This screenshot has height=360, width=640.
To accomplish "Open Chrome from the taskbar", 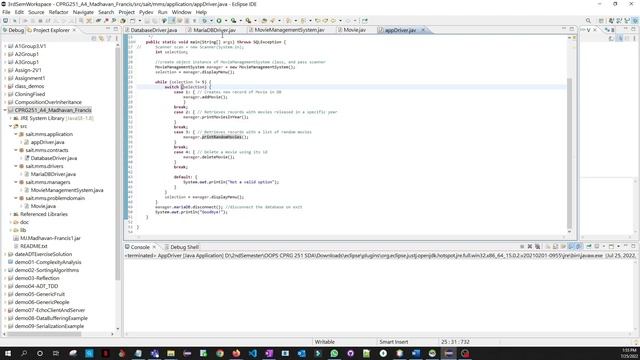I will click(x=220, y=353).
